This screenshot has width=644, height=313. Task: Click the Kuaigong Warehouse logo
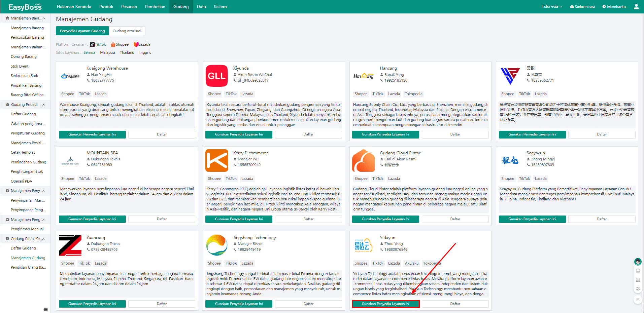tap(70, 76)
